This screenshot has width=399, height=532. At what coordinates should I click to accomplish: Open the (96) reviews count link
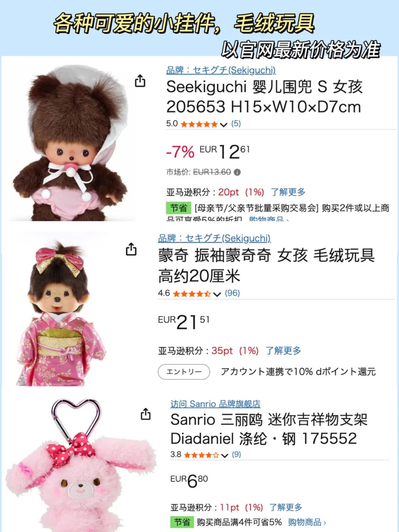click(x=232, y=293)
